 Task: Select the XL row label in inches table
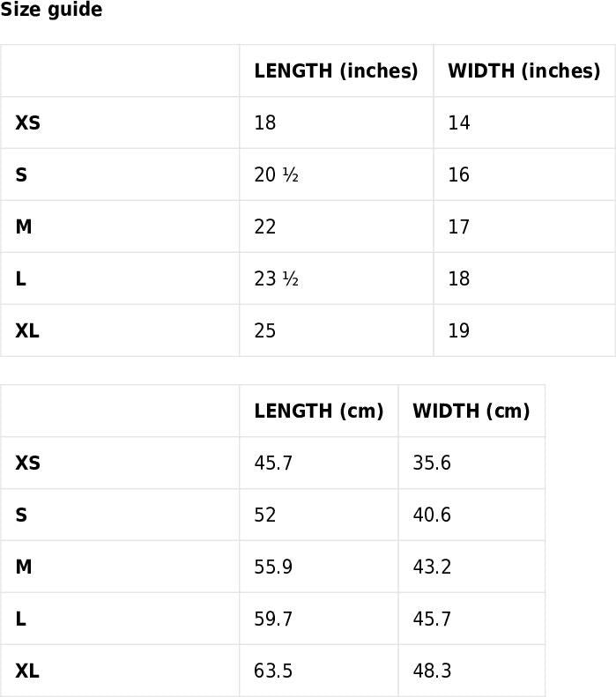pos(27,330)
